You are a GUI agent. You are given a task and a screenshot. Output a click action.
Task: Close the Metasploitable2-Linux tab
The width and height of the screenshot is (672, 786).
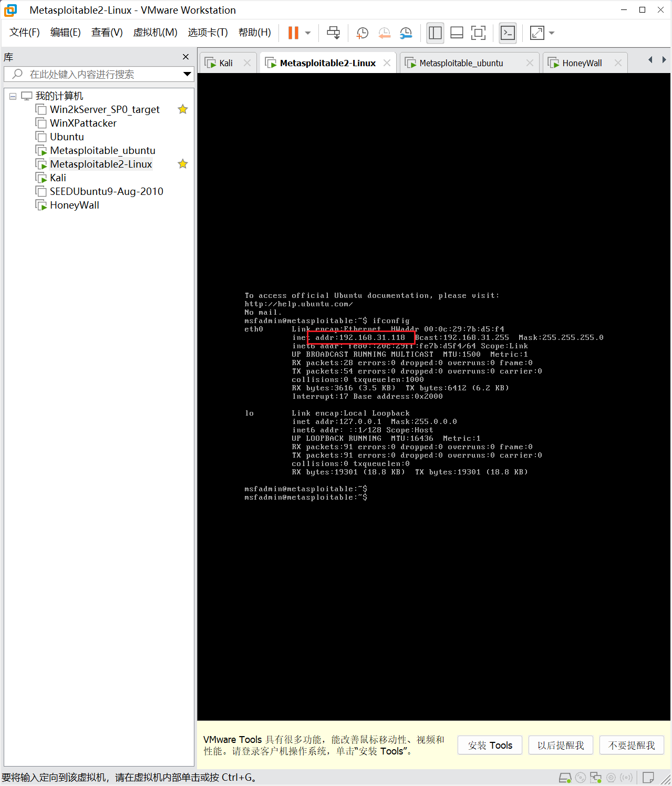click(x=387, y=63)
